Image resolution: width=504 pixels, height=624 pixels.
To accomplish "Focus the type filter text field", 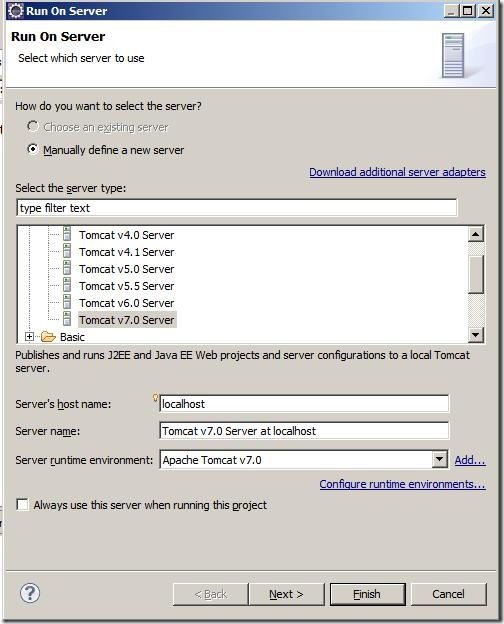I will click(237, 208).
